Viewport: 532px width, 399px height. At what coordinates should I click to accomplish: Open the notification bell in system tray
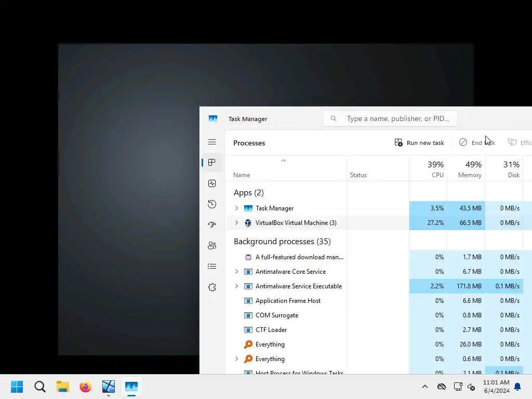point(518,387)
